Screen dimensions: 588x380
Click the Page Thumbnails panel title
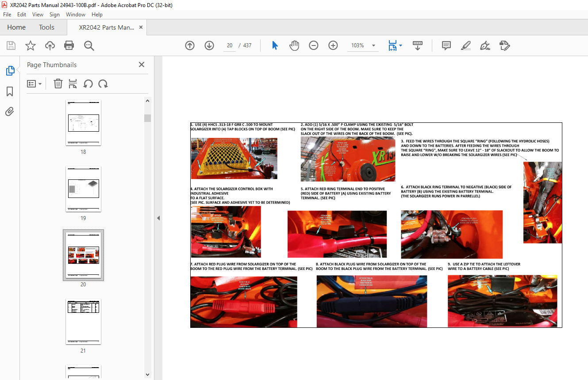(x=52, y=65)
